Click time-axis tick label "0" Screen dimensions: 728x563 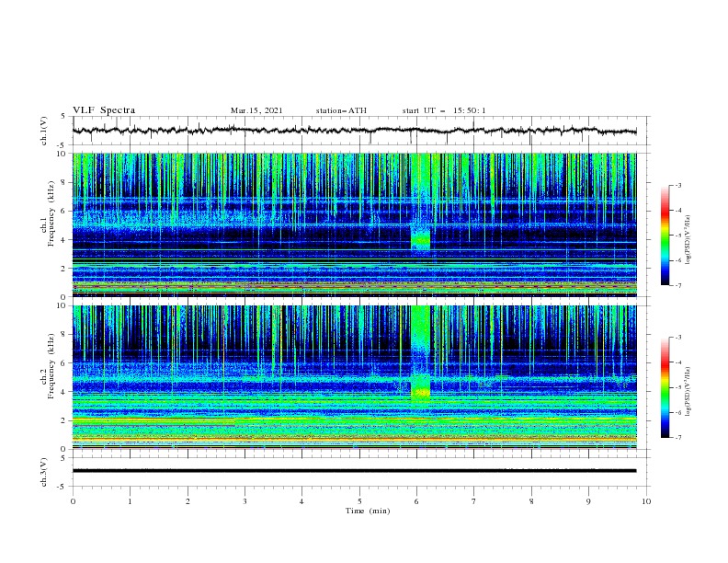pos(73,501)
